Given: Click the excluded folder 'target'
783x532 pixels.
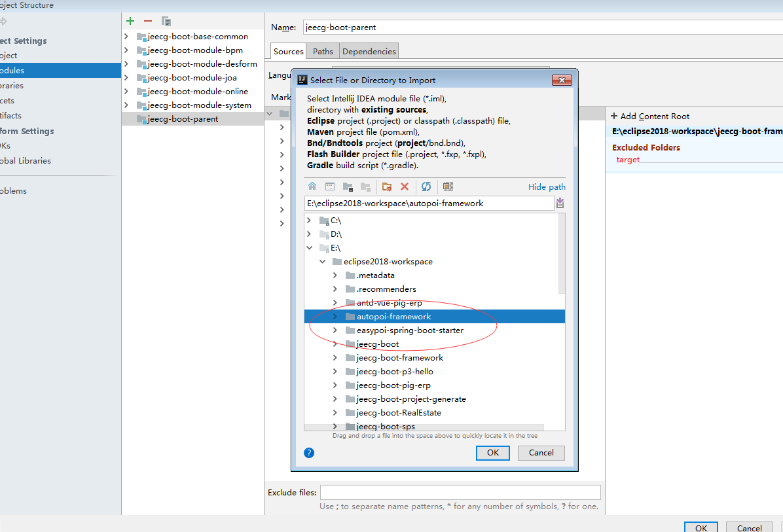Looking at the screenshot, I should pos(628,160).
